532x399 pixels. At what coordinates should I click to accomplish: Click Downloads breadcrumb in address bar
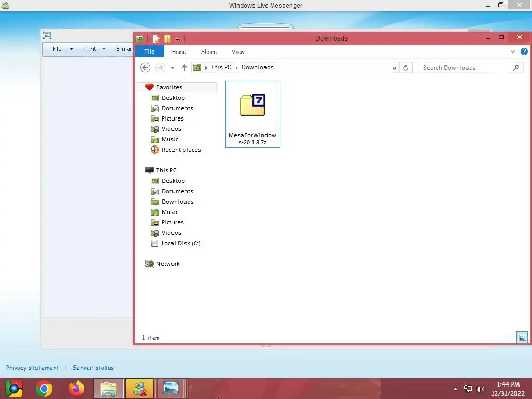(258, 67)
